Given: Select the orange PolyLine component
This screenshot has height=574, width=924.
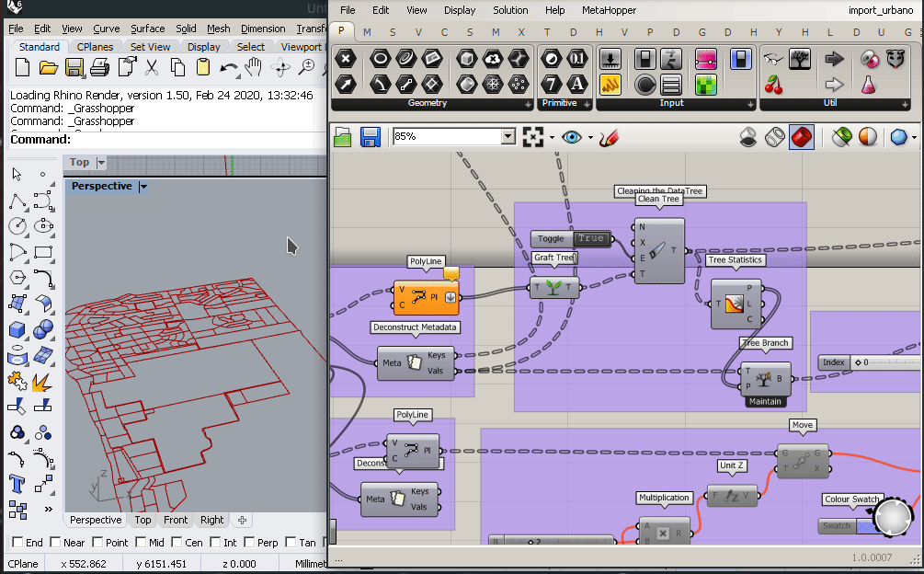Looking at the screenshot, I should (426, 297).
